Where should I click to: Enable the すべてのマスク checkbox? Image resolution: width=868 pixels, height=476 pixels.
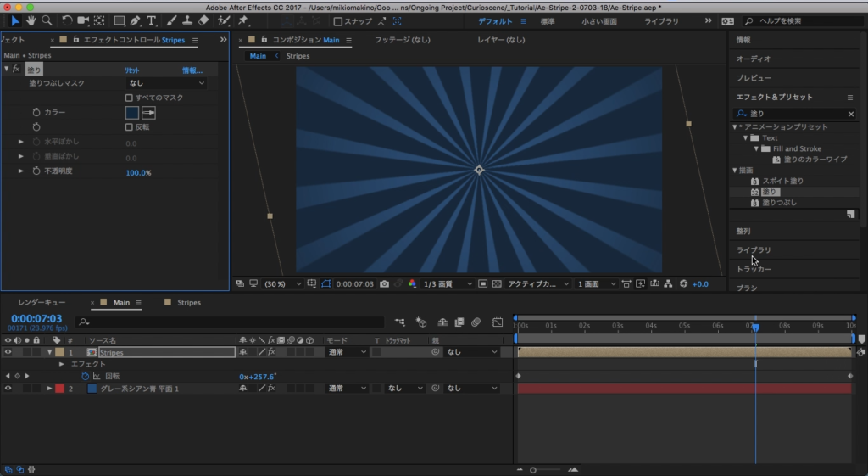[x=129, y=98]
